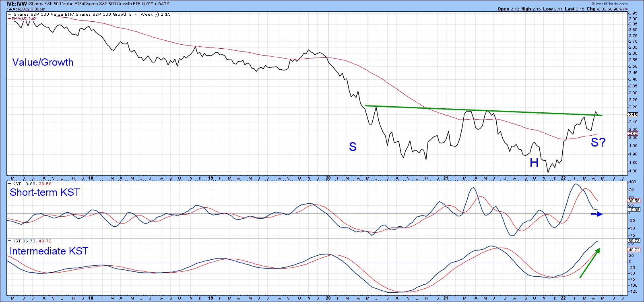Screen dimensions: 644x302
Task: Click the EMA value tag 2.02 on axis
Action: pos(632,133)
